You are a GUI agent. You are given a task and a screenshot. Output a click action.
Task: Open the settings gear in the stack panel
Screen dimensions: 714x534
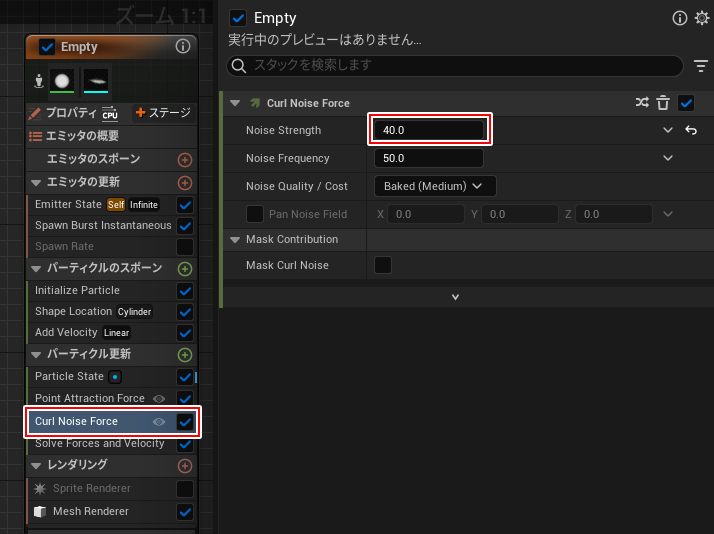point(702,18)
